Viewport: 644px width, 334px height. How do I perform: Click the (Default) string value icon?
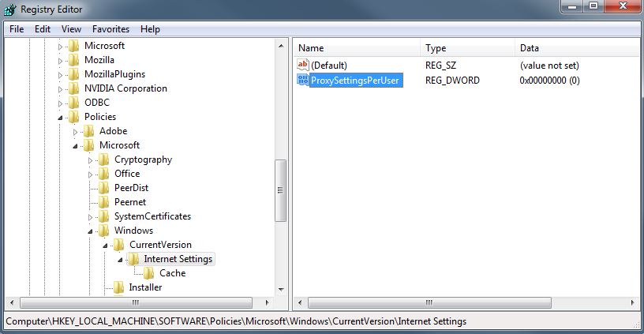pos(303,65)
